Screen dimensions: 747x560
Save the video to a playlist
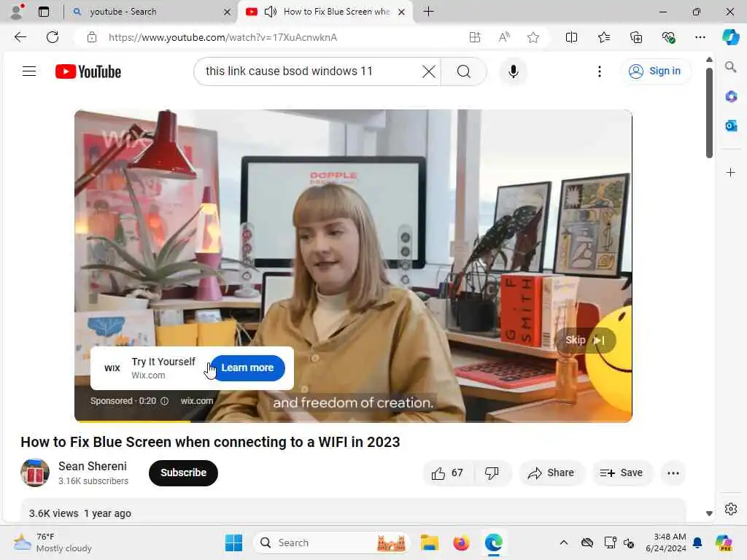[x=622, y=472]
